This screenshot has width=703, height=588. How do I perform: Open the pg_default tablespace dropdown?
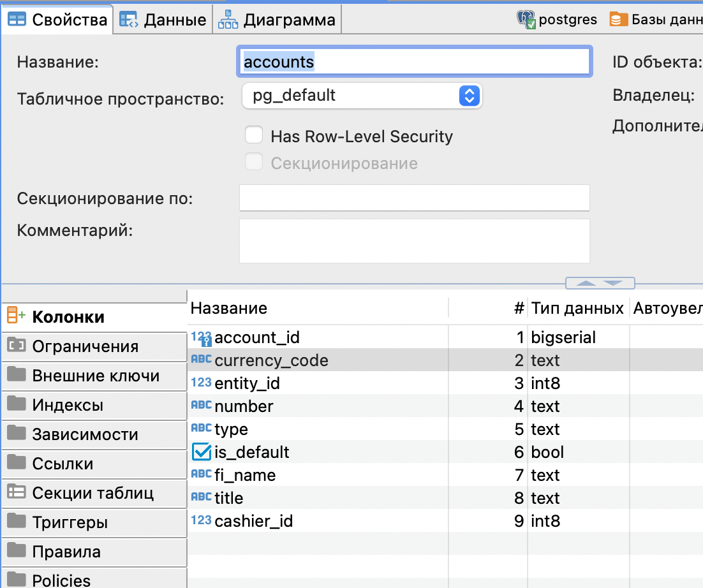click(469, 96)
